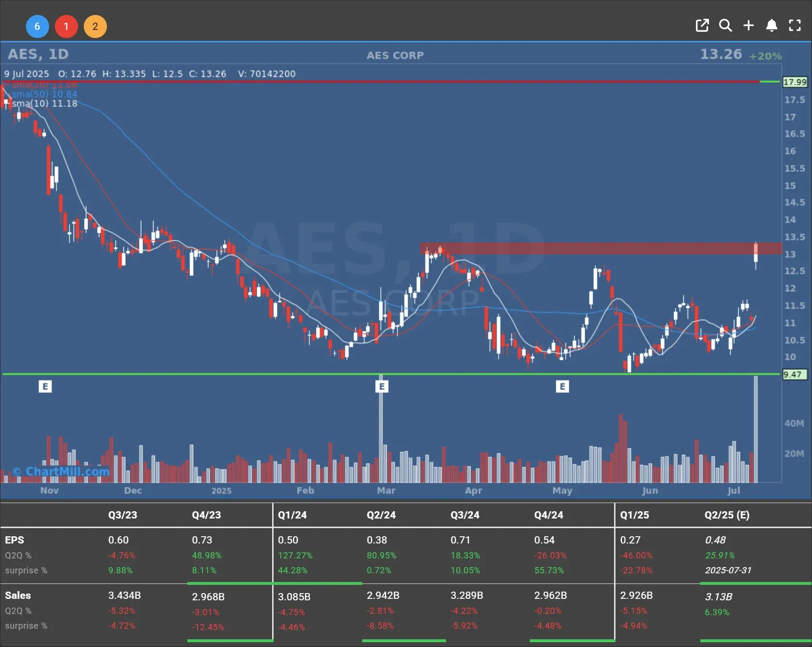
Task: Click Sales value 3.289B for Q3/24
Action: click(x=467, y=595)
